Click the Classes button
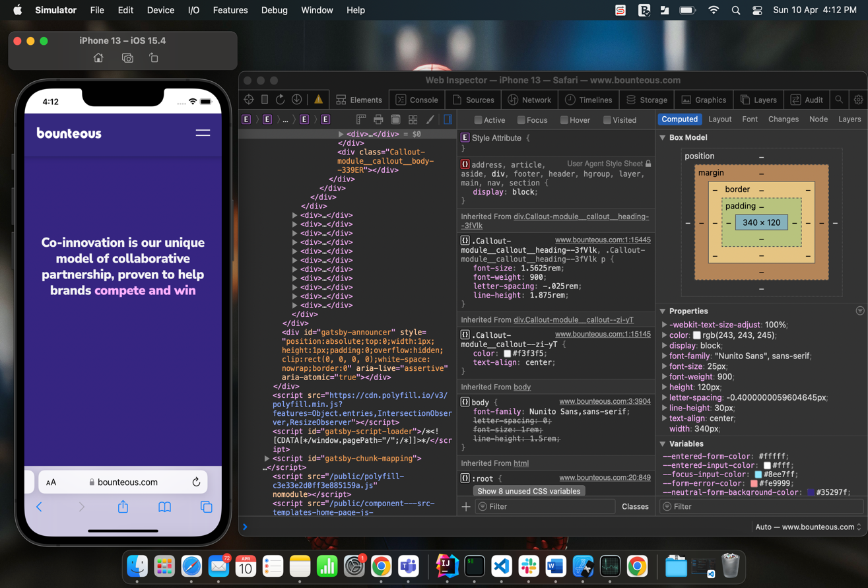Screen dimensions: 868x588 (635, 507)
